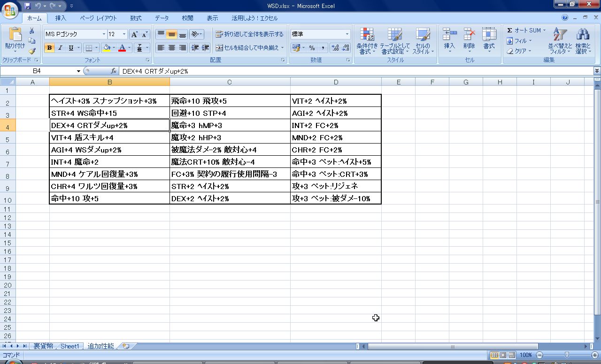This screenshot has height=364, width=601.
Task: Expand the borders dropdown arrow
Action: (x=97, y=48)
